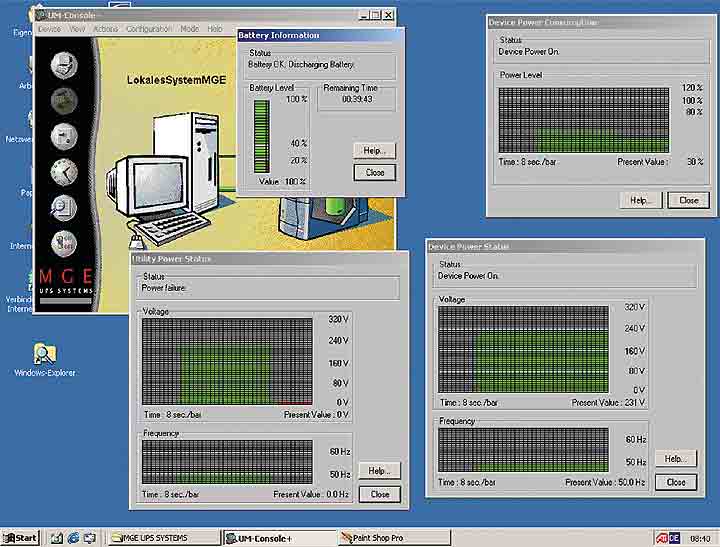
Task: Open the Device menu
Action: point(50,29)
